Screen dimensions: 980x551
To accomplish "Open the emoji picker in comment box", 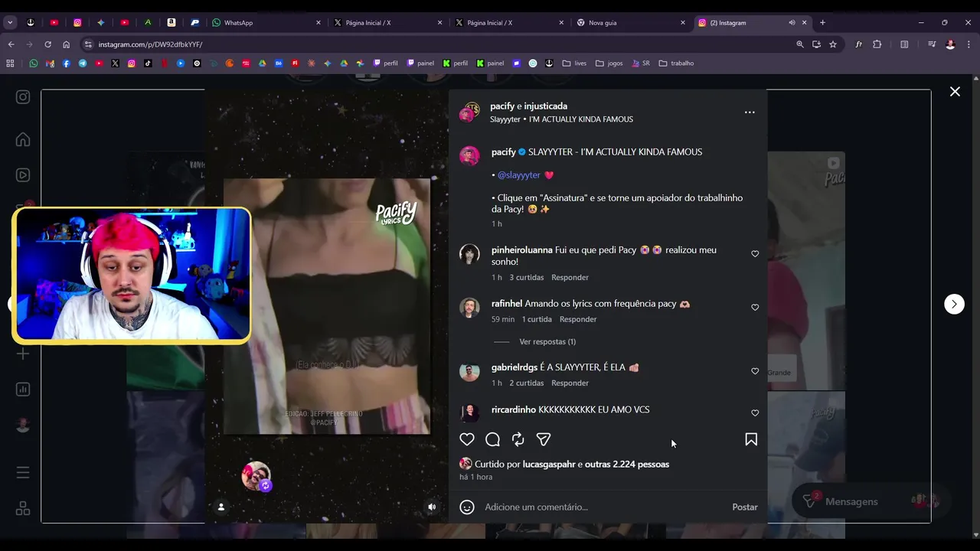I will (467, 507).
